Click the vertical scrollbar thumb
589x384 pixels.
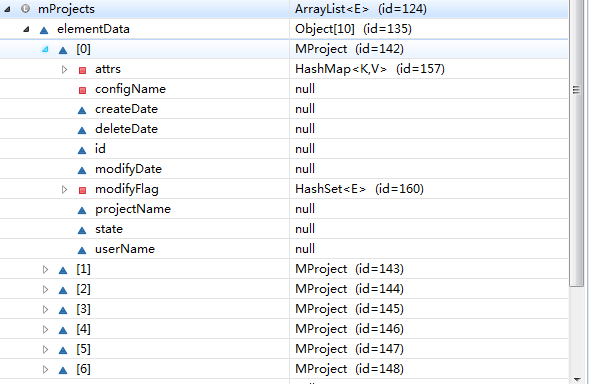576,143
